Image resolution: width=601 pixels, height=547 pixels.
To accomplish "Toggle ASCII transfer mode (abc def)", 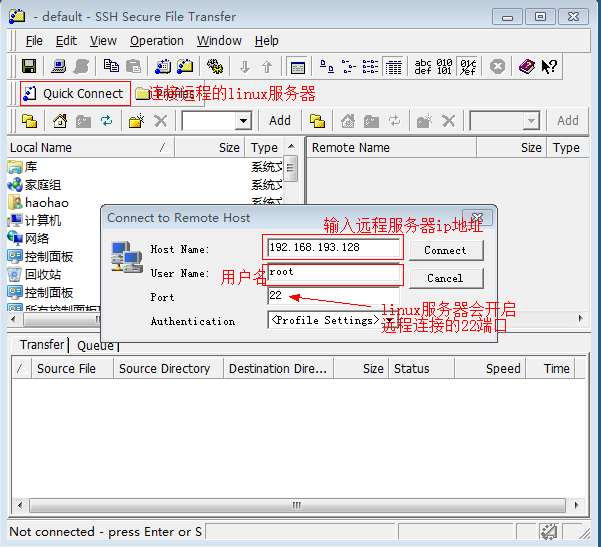I will tap(423, 67).
